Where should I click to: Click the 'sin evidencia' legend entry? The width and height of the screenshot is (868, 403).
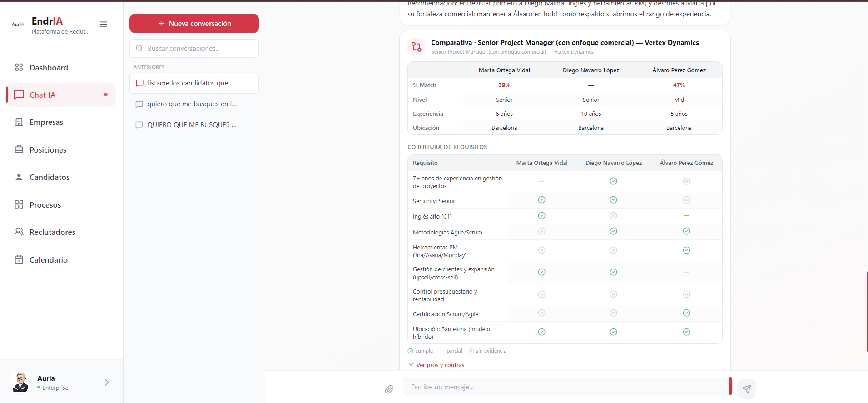487,351
